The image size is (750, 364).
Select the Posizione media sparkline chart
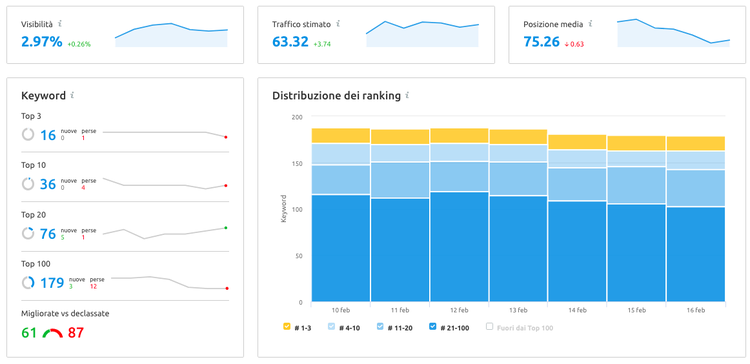point(673,33)
